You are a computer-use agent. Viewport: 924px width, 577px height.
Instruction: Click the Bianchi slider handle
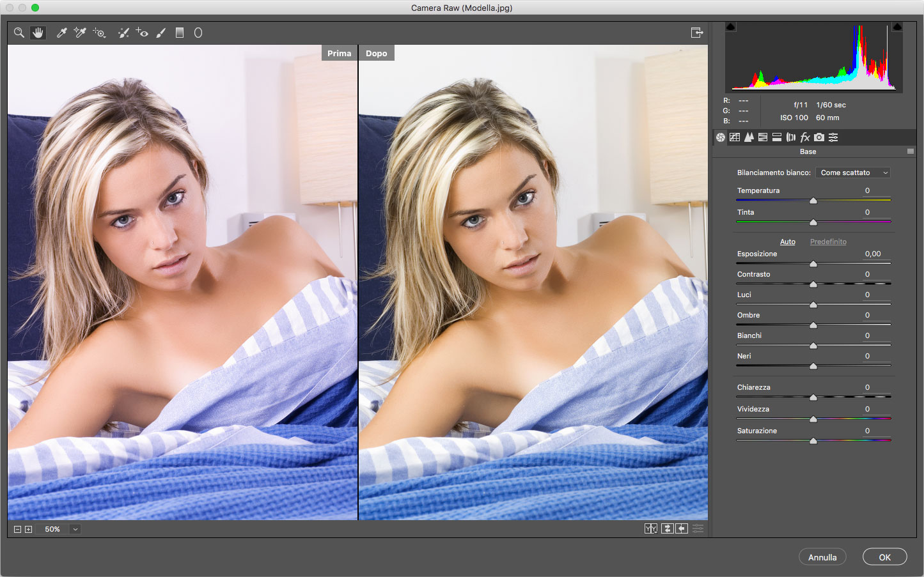pyautogui.click(x=813, y=346)
